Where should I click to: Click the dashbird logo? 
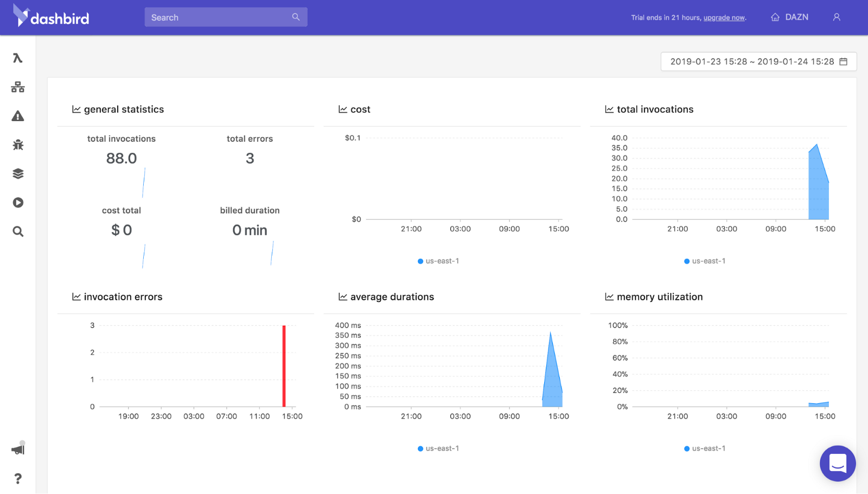click(52, 17)
